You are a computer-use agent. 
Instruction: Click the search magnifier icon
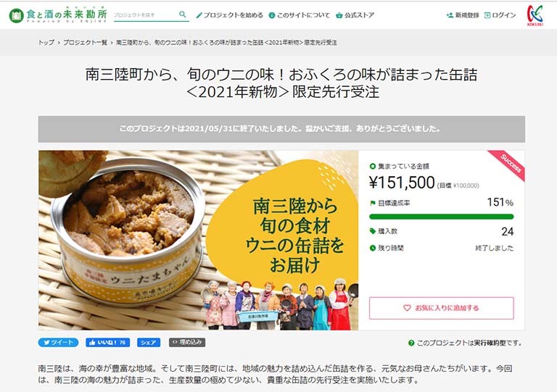click(183, 14)
